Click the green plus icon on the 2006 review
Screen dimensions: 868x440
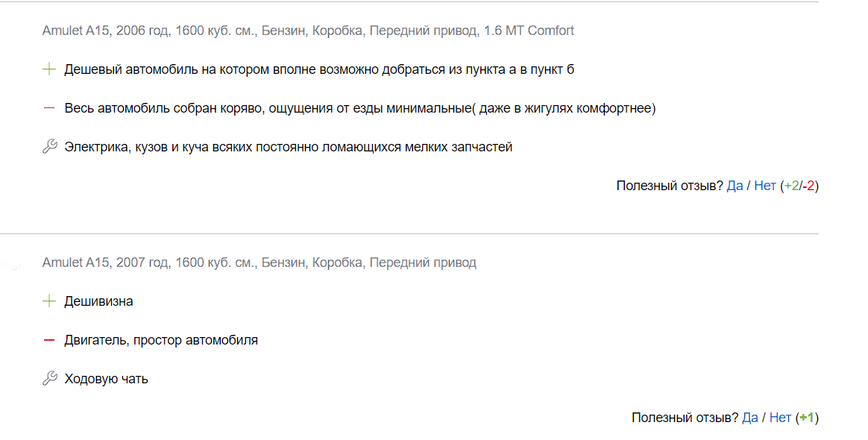pos(48,68)
